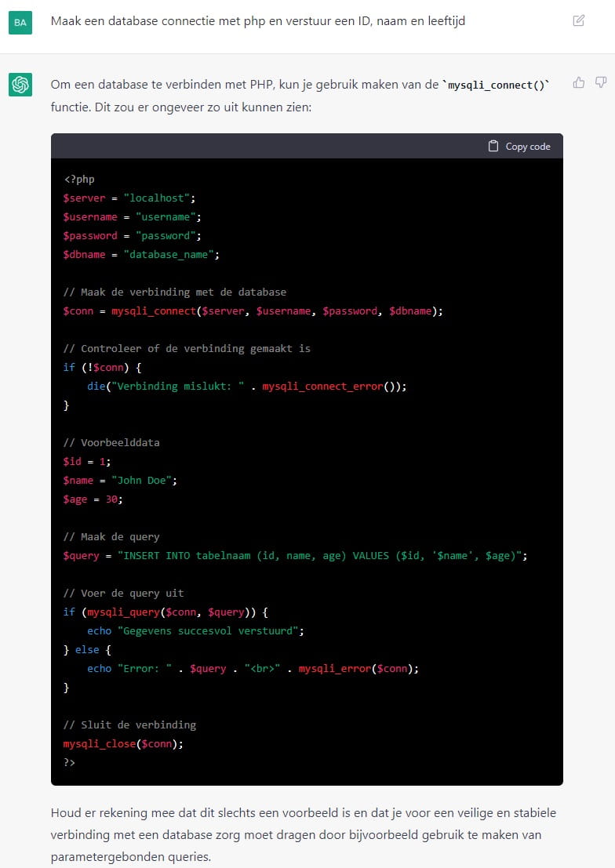The width and height of the screenshot is (615, 868).
Task: Click the $id = 1 line
Action: click(87, 462)
